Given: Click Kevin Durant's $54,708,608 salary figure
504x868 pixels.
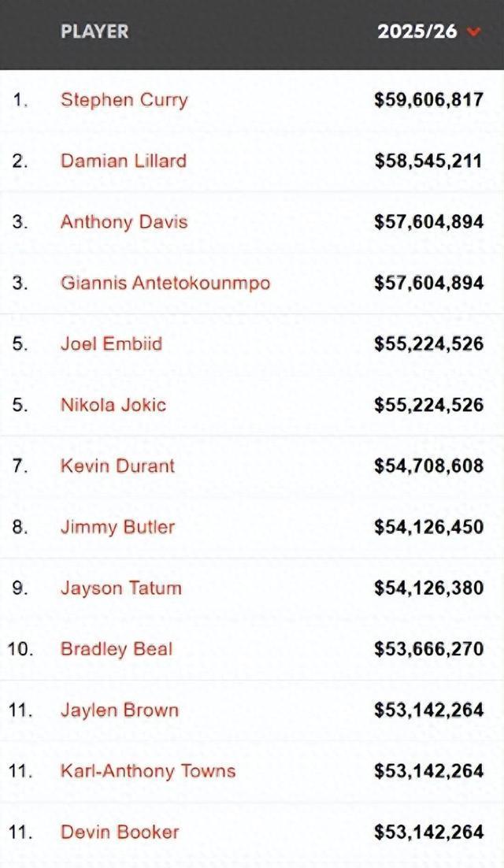Looking at the screenshot, I should pyautogui.click(x=428, y=466).
